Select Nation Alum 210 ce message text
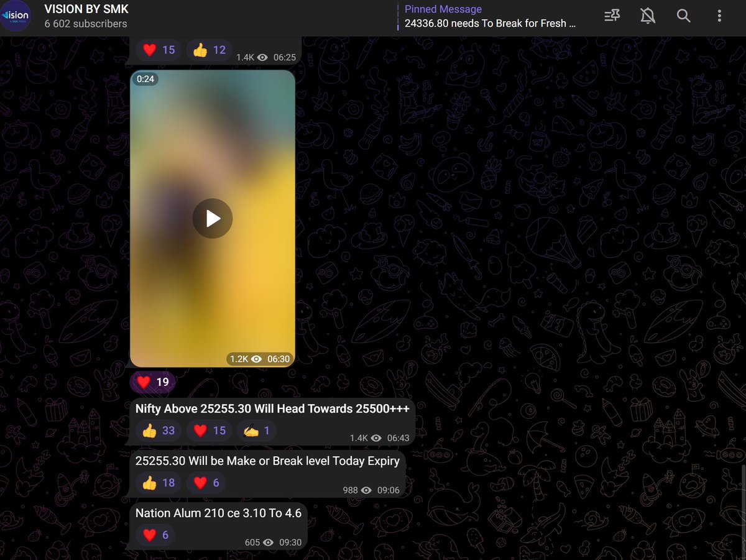 click(218, 513)
